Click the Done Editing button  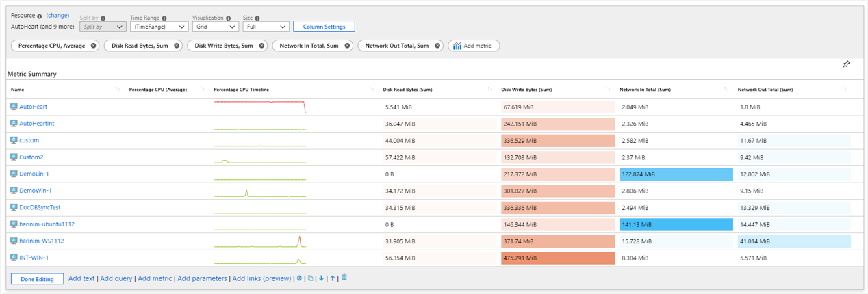pyautogui.click(x=37, y=279)
